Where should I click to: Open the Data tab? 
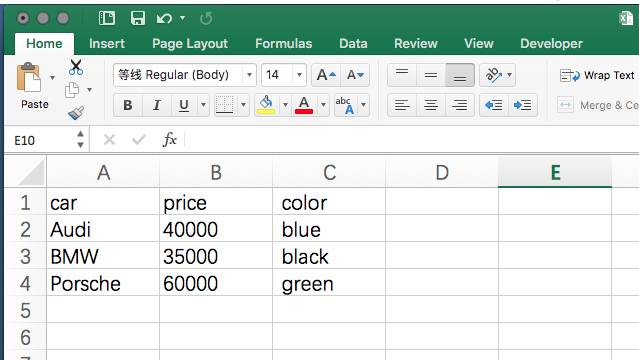353,44
